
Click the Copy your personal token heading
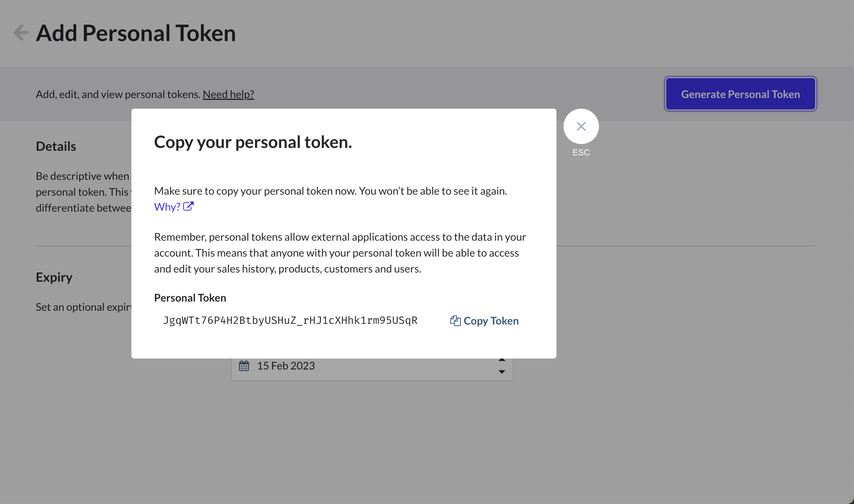point(253,142)
